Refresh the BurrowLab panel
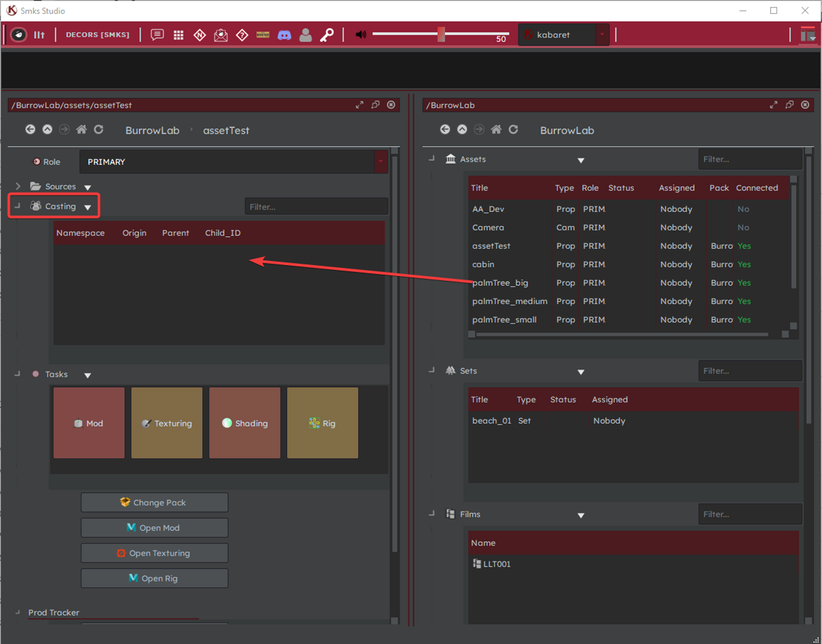 [x=513, y=130]
